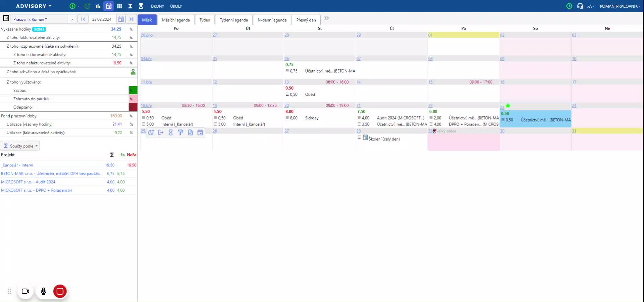Open the MICROSOFT s.r.o. - Audit 2024 project link
Screen dimensions: 644x302
(28, 182)
